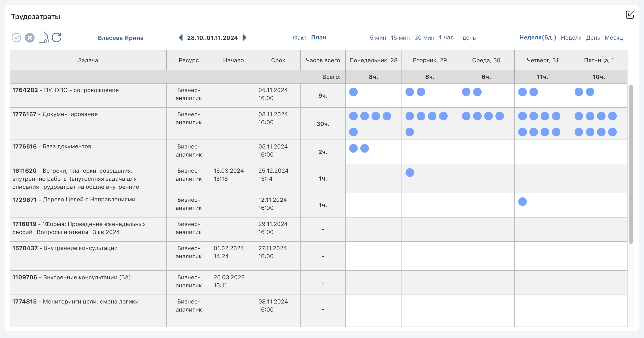Viewport: 644px width, 338px height.
Task: Click the first Wednesday dot for Документирование
Action: click(466, 116)
